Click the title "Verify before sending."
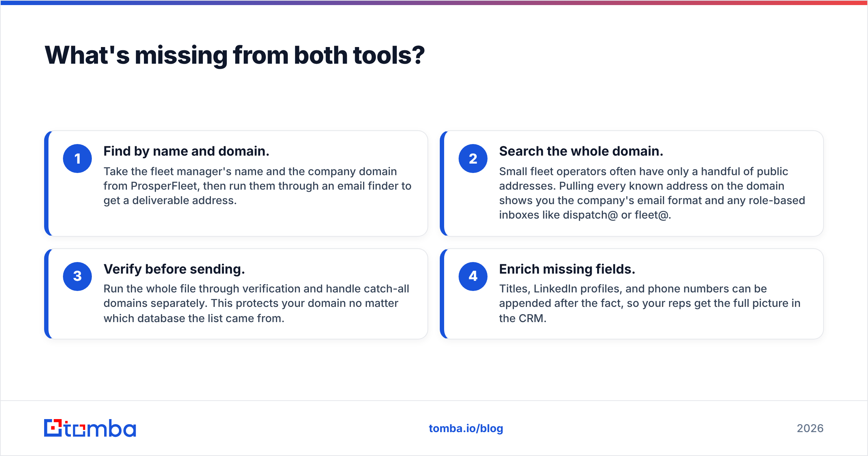Screen dimensions: 868x456 (x=174, y=269)
